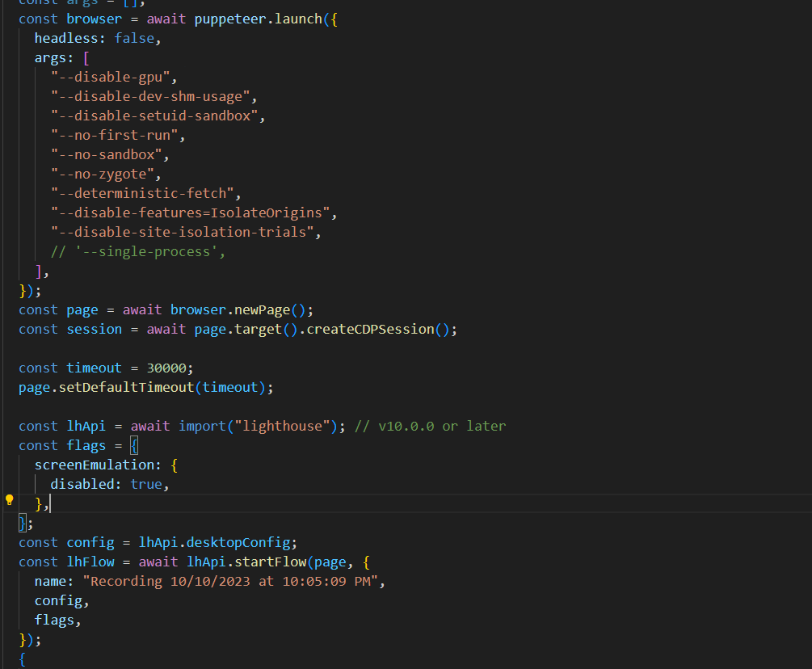
Task: Click the yellow lightbulb quick fix icon
Action: (x=9, y=500)
